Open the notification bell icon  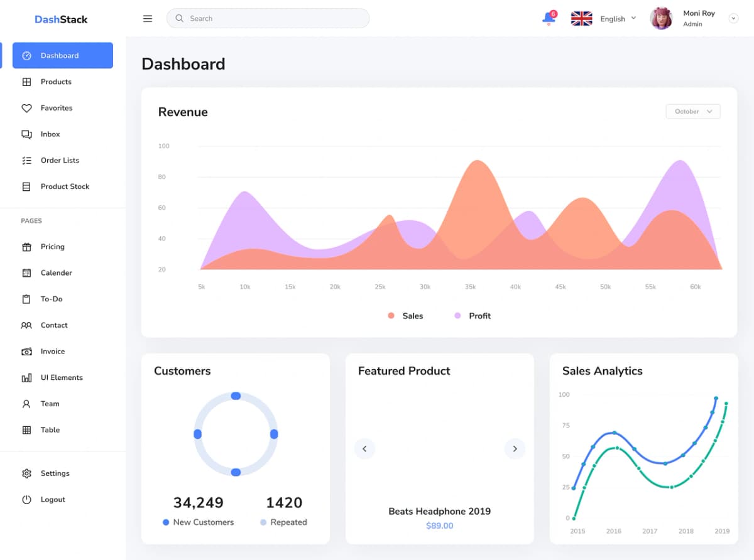tap(549, 19)
